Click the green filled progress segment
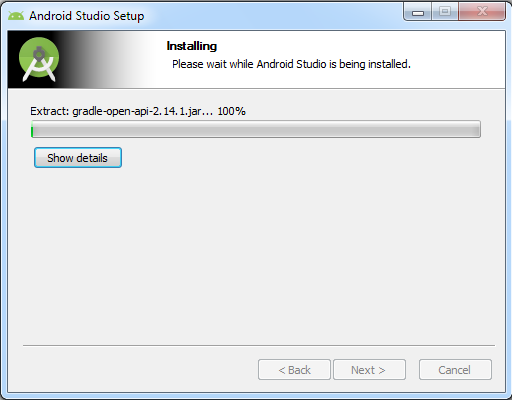The image size is (512, 400). tap(32, 130)
